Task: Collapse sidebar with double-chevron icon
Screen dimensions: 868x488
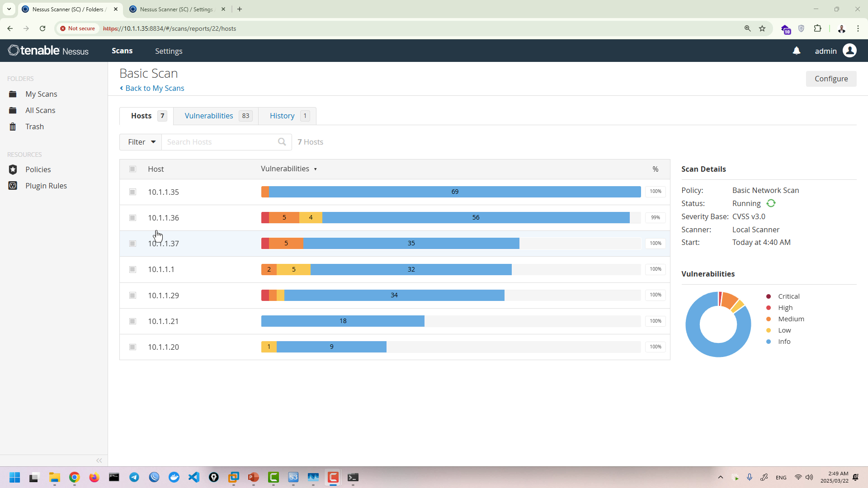Action: (99, 460)
